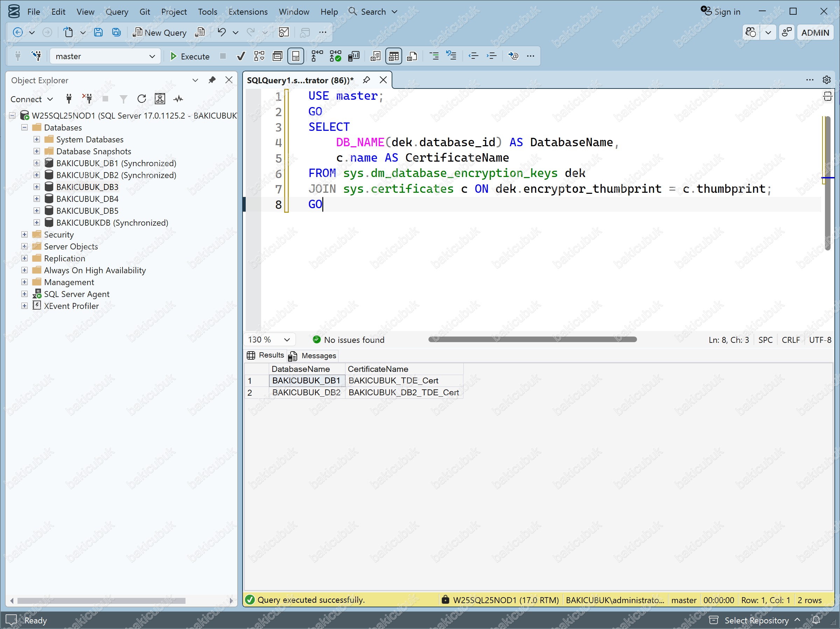
Task: Click the new file icon in toolbar
Action: [x=68, y=32]
